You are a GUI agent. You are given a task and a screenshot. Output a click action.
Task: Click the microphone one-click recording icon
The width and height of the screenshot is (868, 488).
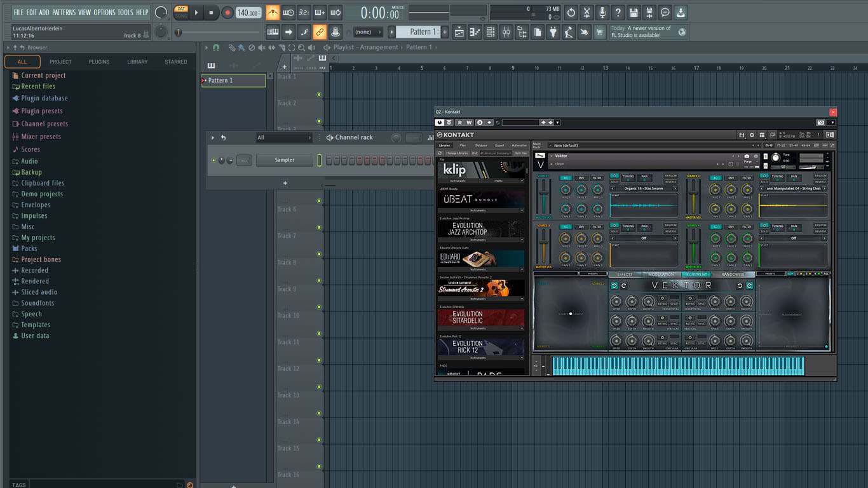pos(602,12)
